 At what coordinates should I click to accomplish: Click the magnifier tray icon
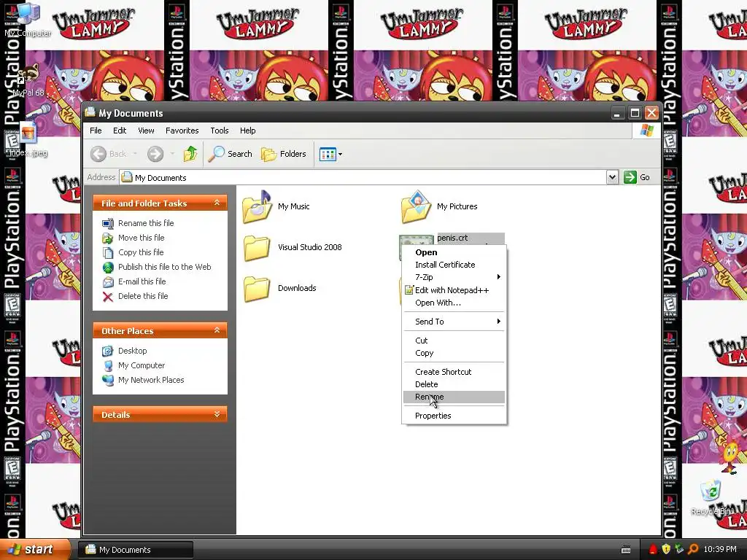(693, 550)
